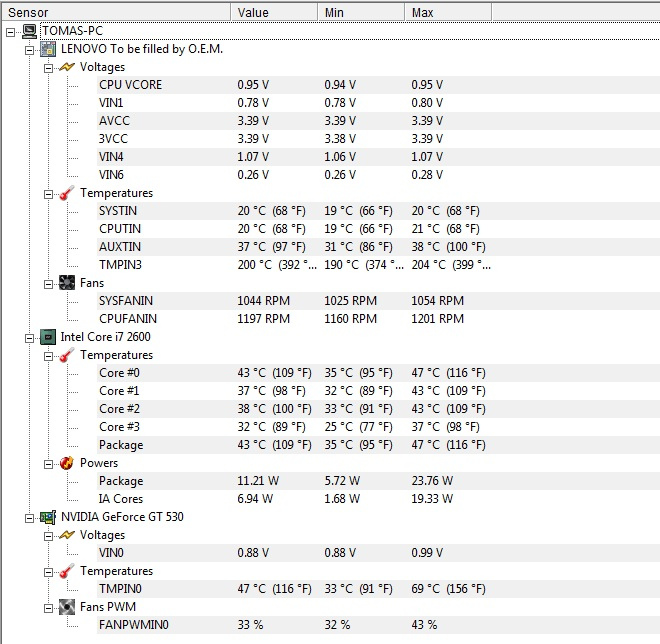Click the Sensor column header
This screenshot has height=644, width=660.
point(117,12)
